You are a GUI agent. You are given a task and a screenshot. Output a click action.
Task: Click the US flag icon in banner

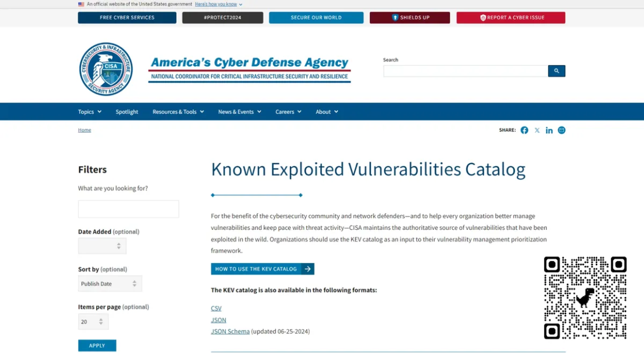pos(81,4)
